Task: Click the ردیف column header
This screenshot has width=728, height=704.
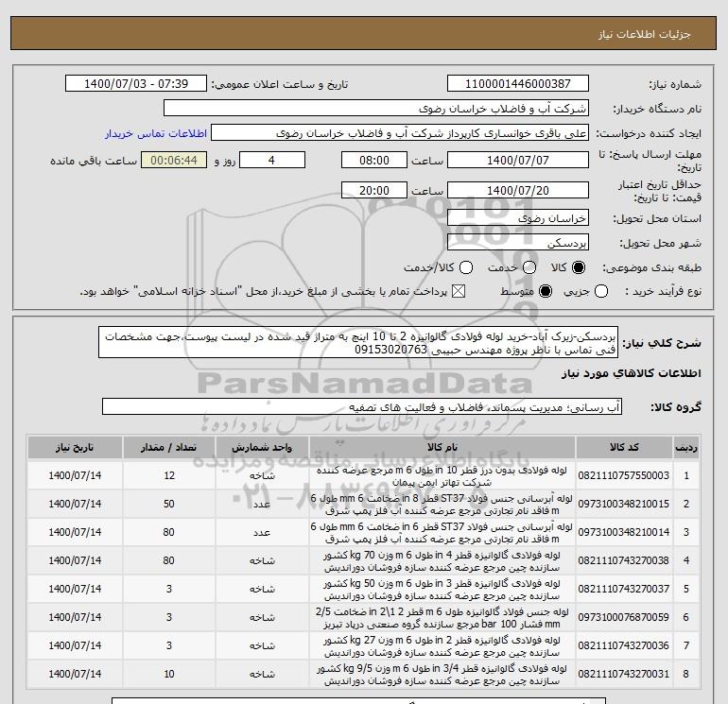Action: tap(686, 447)
